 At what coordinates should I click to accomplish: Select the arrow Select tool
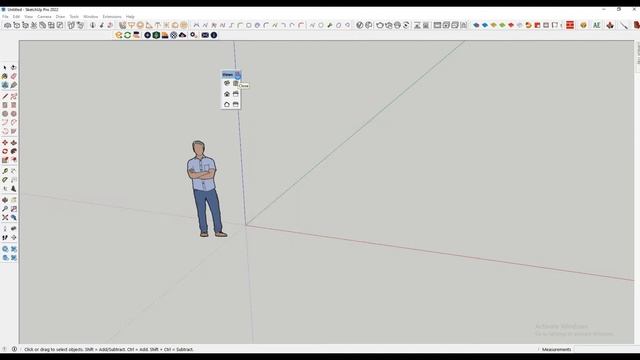tap(5, 67)
